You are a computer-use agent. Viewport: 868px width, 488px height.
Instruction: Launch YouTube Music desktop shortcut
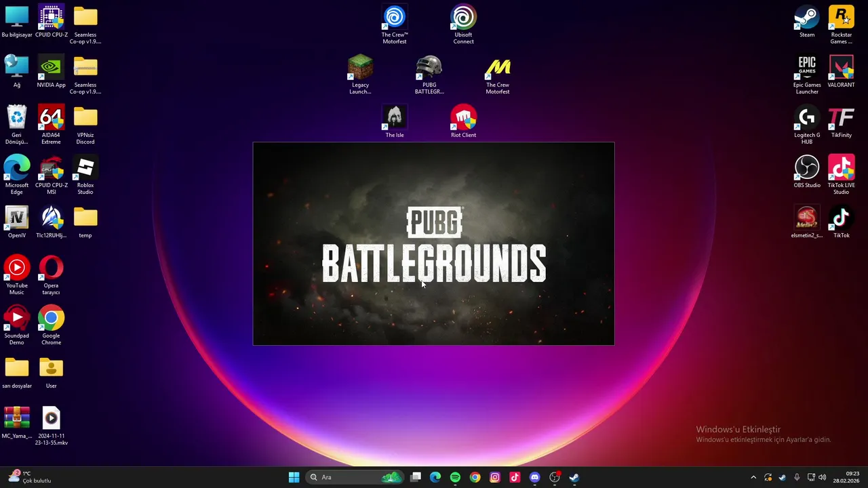tap(17, 276)
